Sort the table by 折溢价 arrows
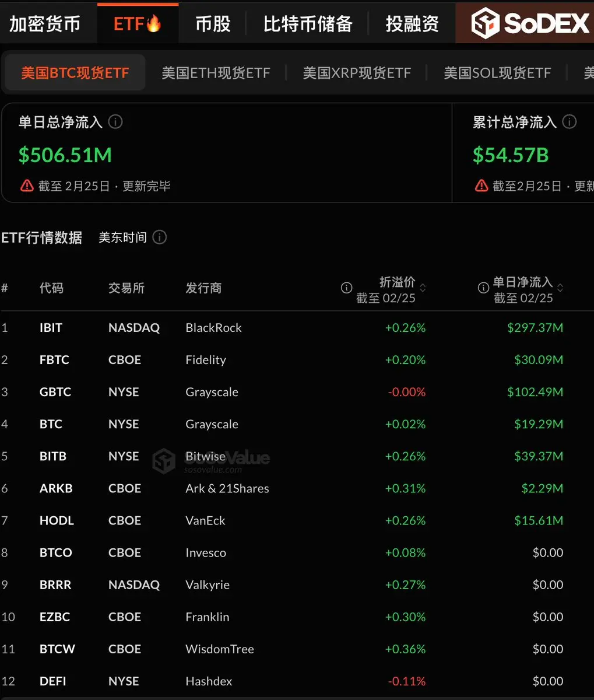The width and height of the screenshot is (594, 700). (x=423, y=288)
